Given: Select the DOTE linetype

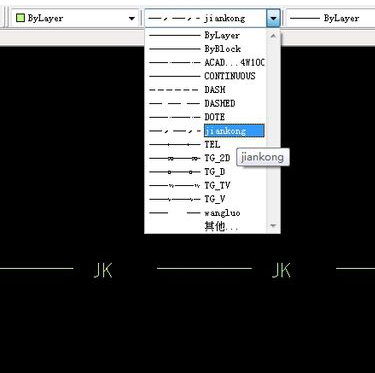Looking at the screenshot, I should 206,117.
